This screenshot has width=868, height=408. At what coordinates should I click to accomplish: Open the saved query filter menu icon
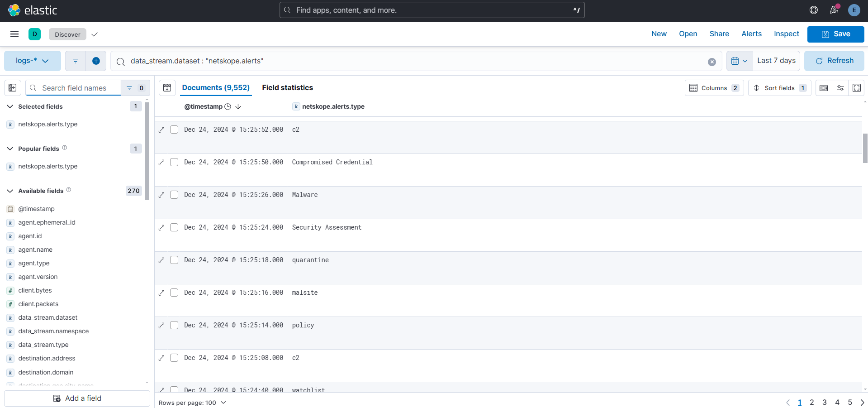(76, 61)
